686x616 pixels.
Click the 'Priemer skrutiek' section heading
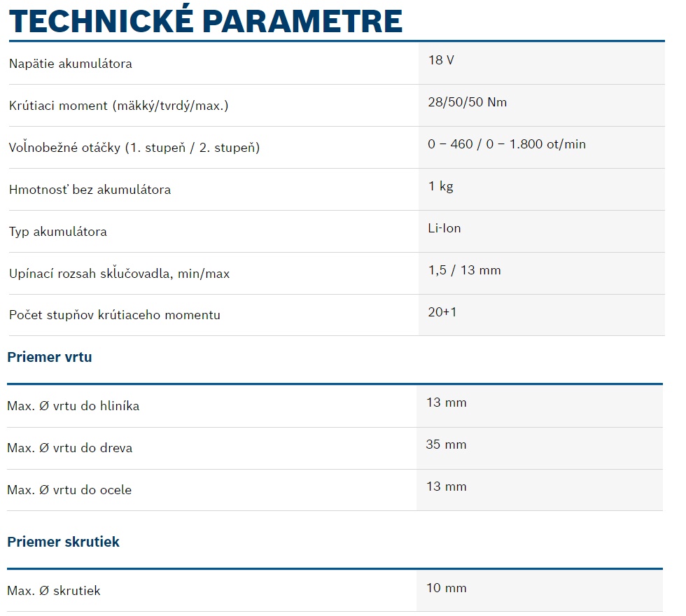pyautogui.click(x=63, y=542)
